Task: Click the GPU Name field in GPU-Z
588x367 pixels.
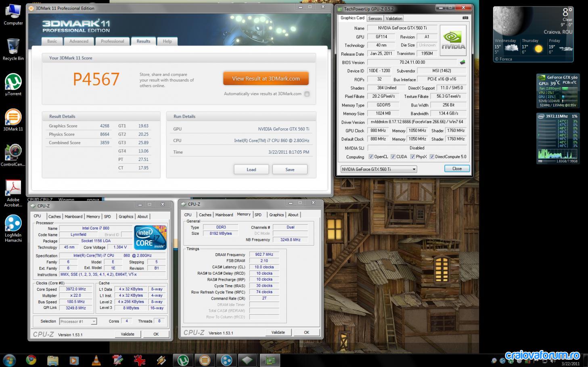Action: pyautogui.click(x=402, y=28)
